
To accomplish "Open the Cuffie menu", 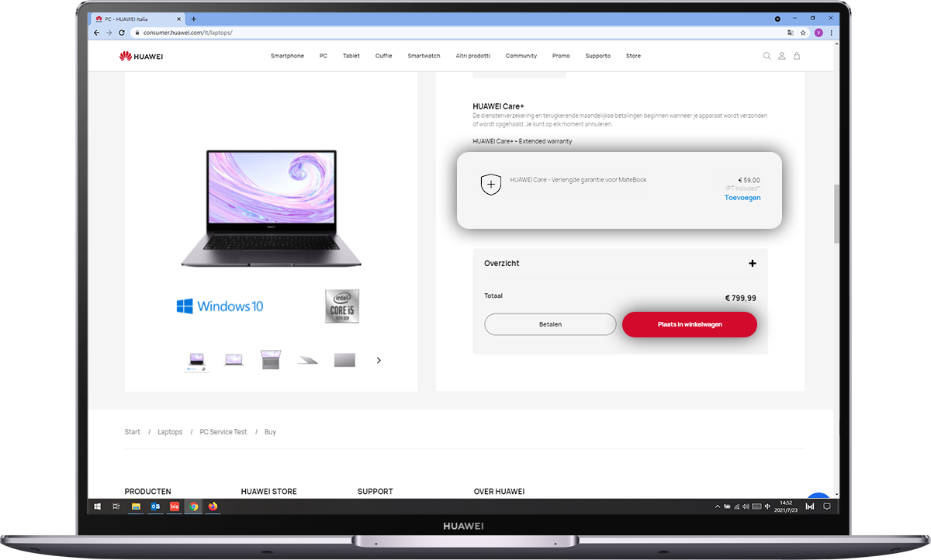I will 383,56.
